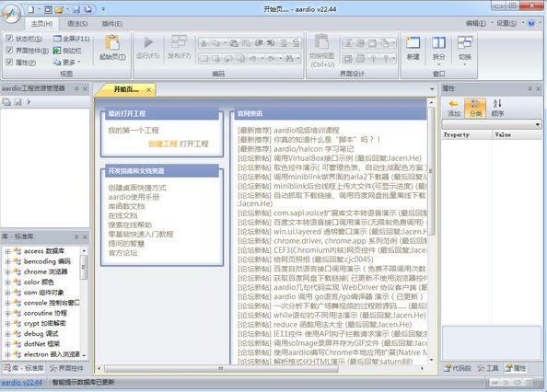Toggle the 属性(P) checkbox

[9, 62]
